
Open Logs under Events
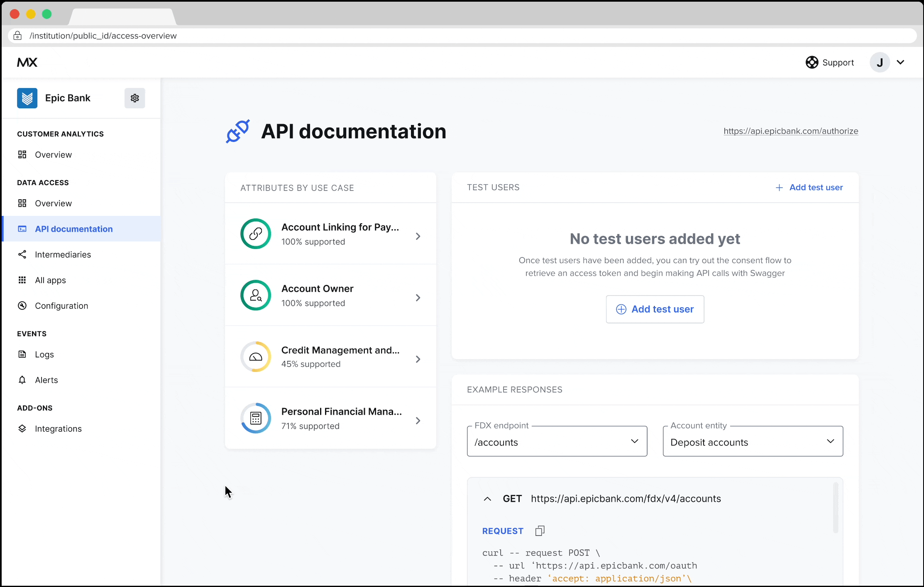pos(44,355)
